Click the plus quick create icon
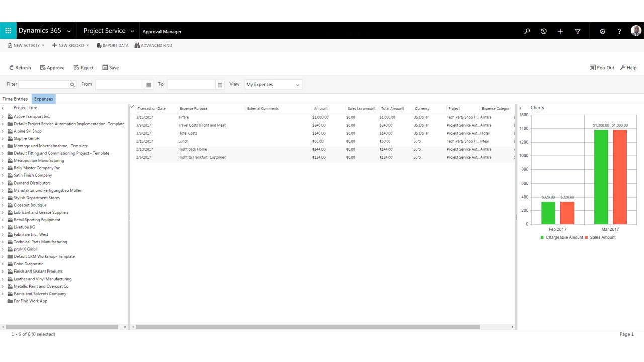This screenshot has width=644, height=362. point(560,31)
